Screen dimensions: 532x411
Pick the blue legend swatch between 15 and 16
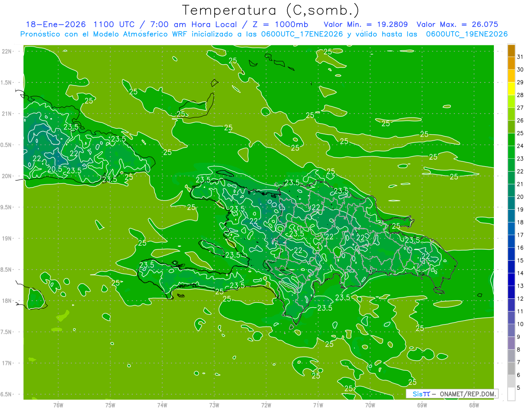511,254
